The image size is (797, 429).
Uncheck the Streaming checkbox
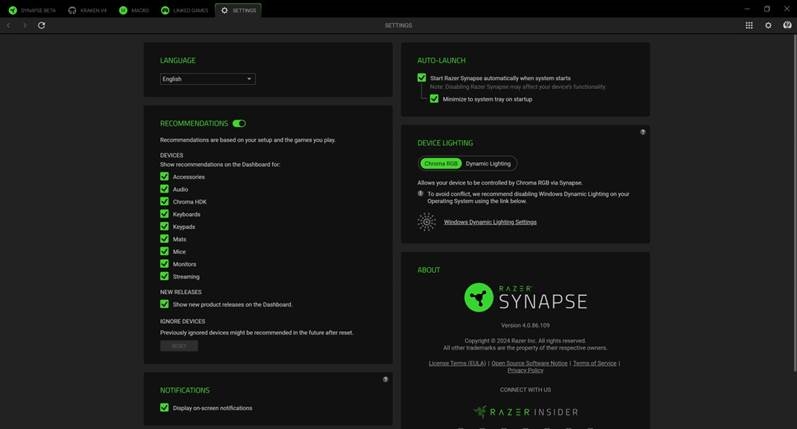[164, 276]
